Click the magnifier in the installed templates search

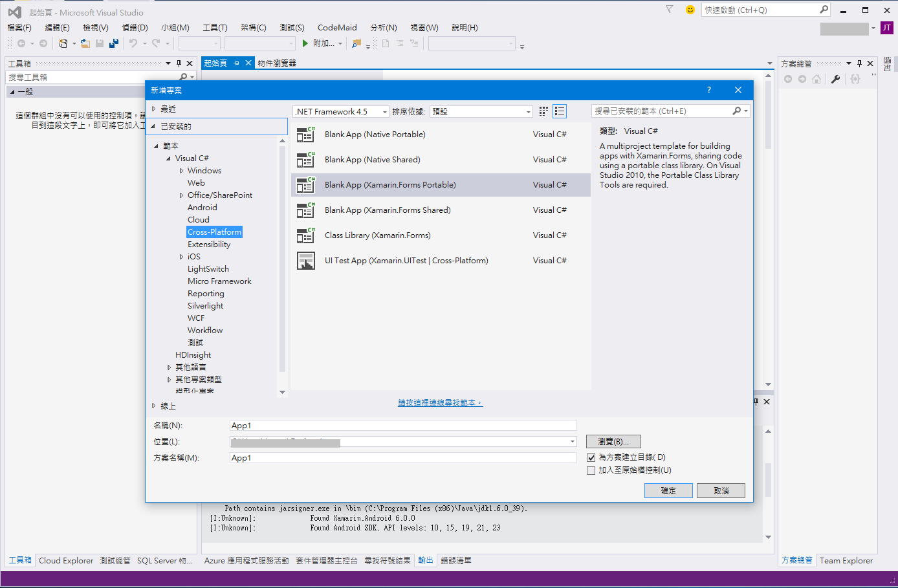(736, 111)
